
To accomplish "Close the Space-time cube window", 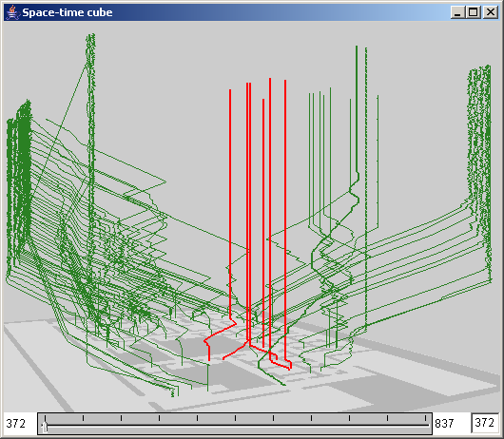I will tap(491, 12).
